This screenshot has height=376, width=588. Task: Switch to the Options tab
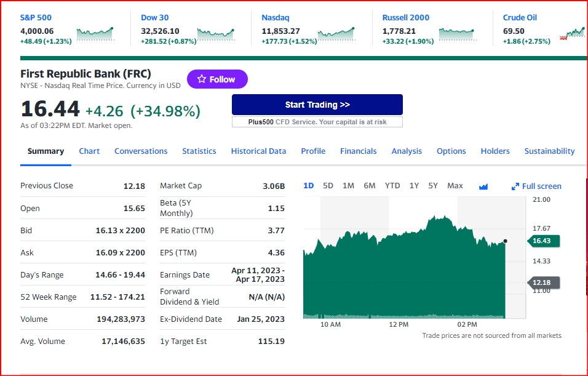451,151
